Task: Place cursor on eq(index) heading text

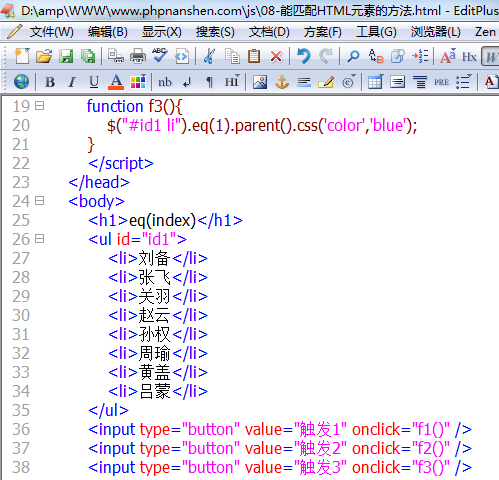Action: [x=163, y=220]
